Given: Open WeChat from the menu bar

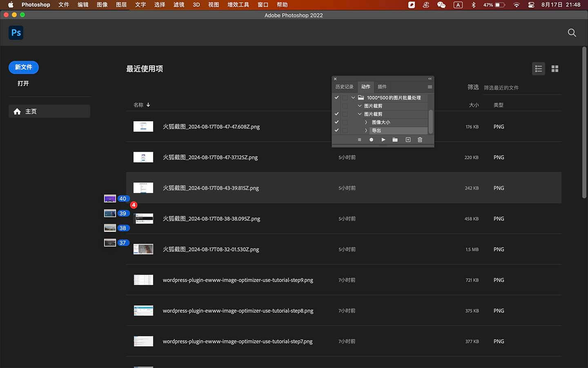Looking at the screenshot, I should [x=441, y=4].
